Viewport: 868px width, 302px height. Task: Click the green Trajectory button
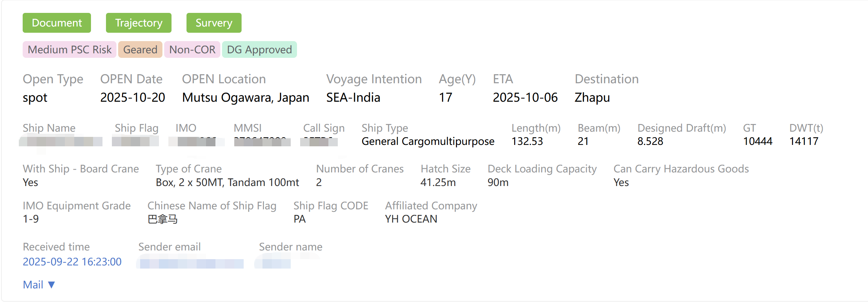tap(139, 23)
